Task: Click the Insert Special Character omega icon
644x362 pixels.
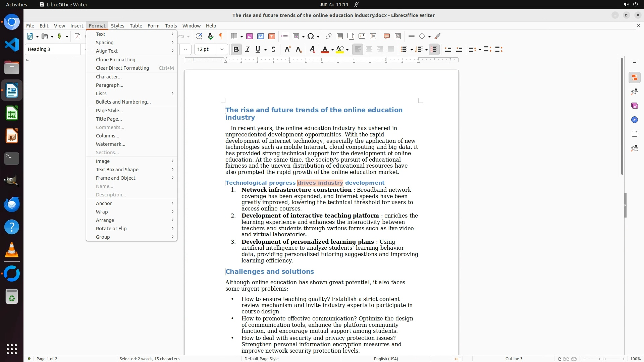Action: click(310, 36)
